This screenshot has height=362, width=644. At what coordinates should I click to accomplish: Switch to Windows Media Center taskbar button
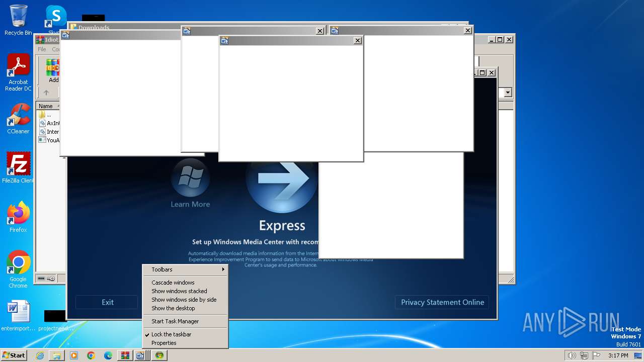[x=159, y=355]
